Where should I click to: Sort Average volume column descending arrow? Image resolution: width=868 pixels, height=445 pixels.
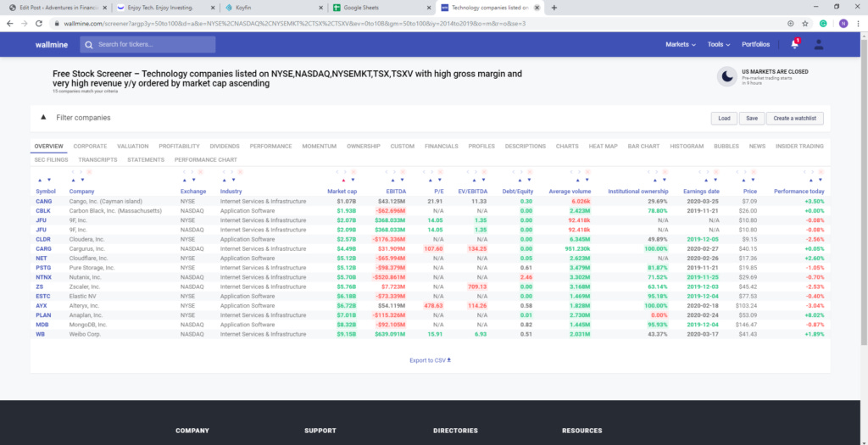point(587,180)
